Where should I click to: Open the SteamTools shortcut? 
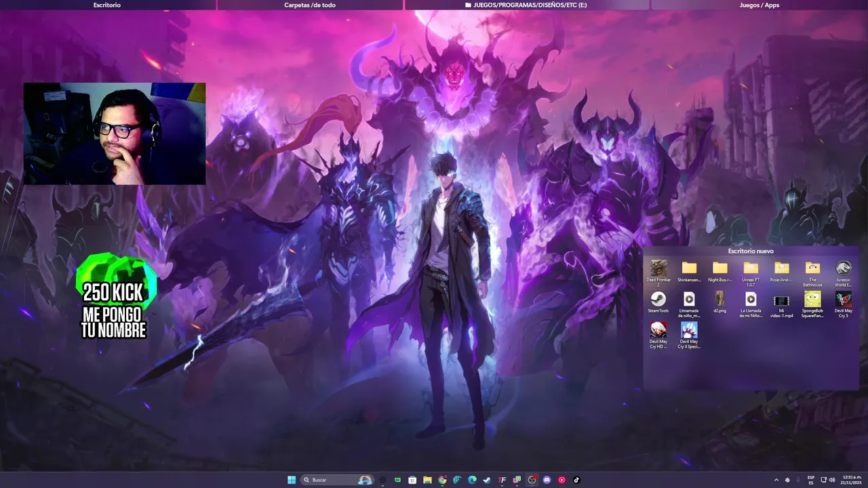click(658, 302)
